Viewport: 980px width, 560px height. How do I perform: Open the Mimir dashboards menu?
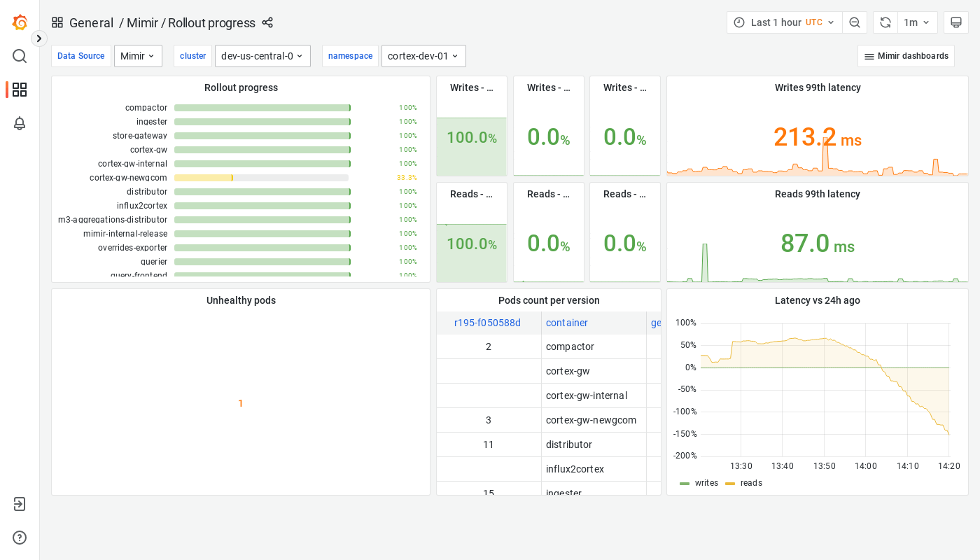[906, 55]
